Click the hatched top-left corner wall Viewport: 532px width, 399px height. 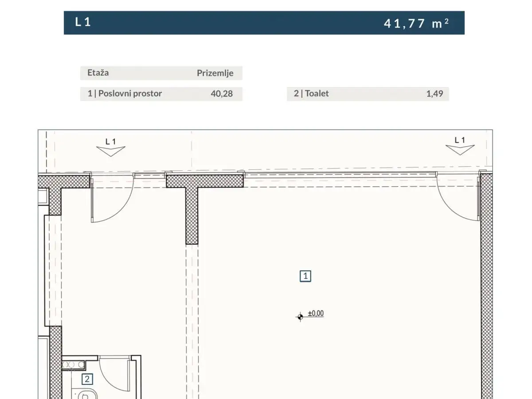point(62,183)
